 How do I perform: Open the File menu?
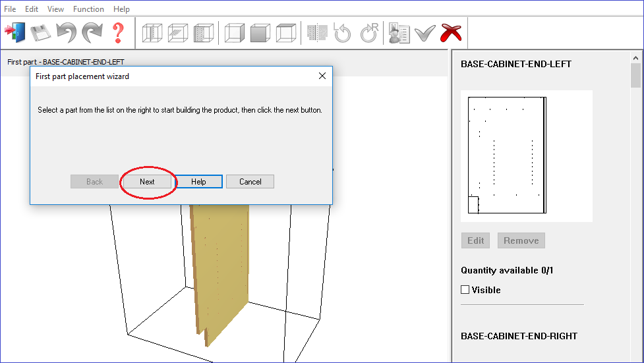coord(10,9)
